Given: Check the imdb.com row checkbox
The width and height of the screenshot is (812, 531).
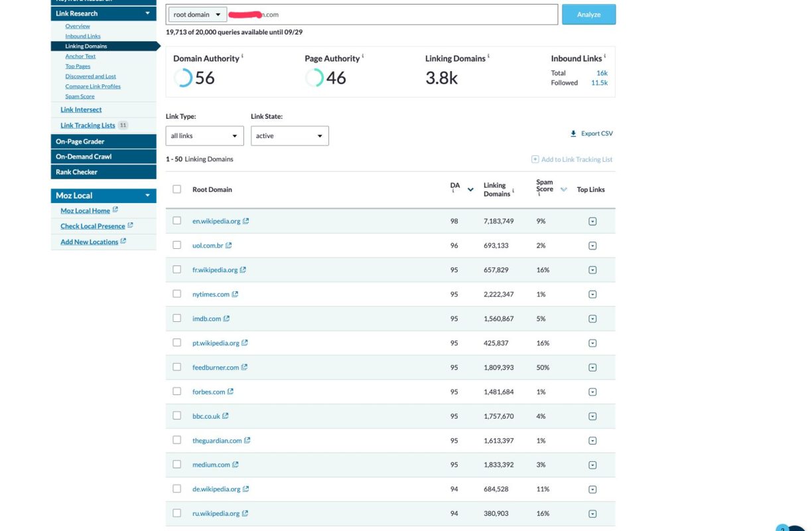Looking at the screenshot, I should (177, 318).
